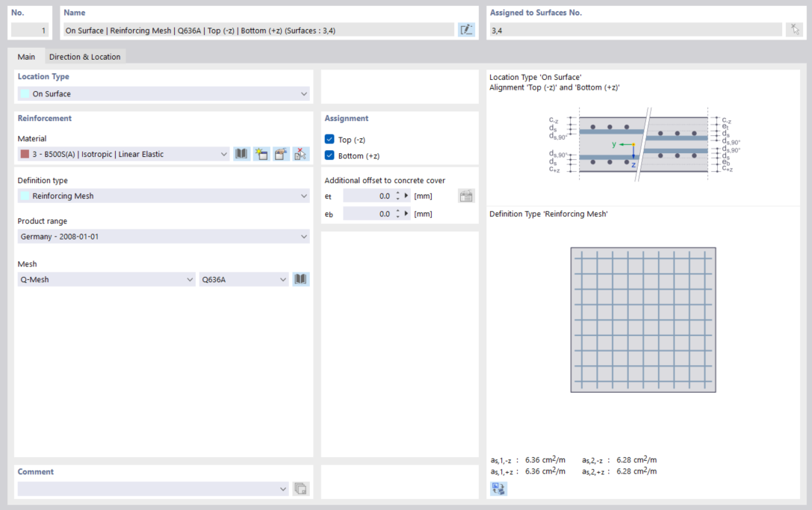
Task: Open Q-Mesh type dropdown
Action: point(106,279)
